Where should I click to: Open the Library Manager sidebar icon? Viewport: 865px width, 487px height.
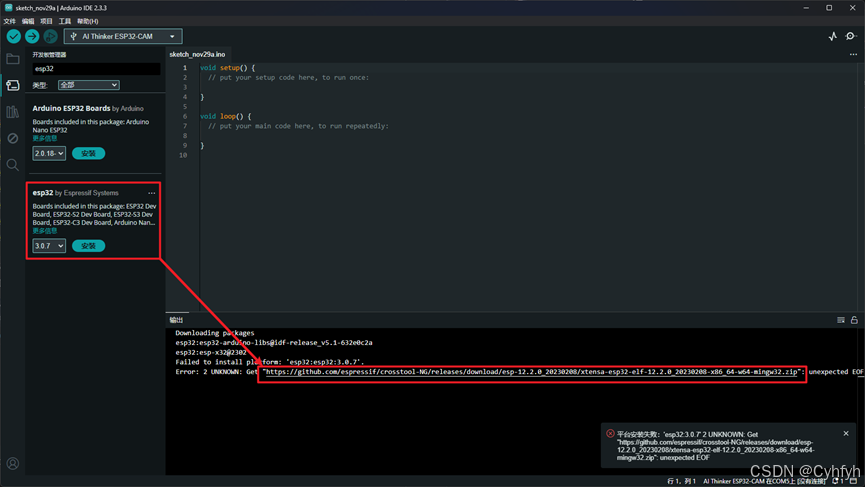[x=13, y=112]
